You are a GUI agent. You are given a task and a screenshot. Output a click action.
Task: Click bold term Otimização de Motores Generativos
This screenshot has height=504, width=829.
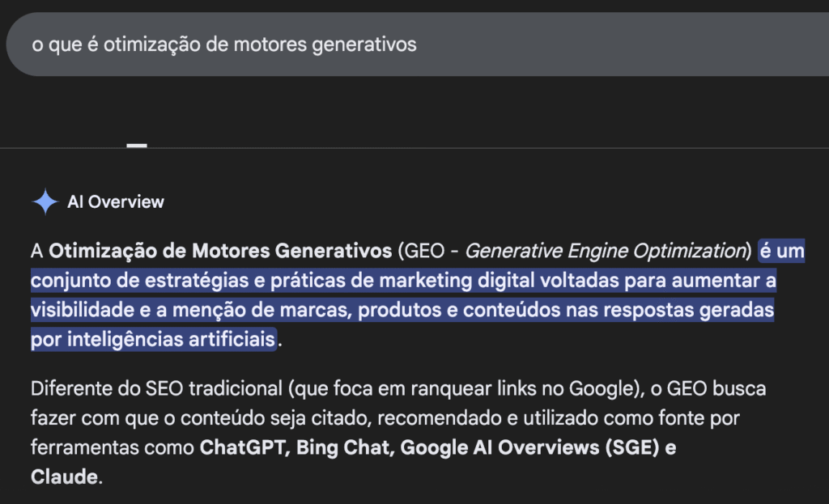pos(220,252)
